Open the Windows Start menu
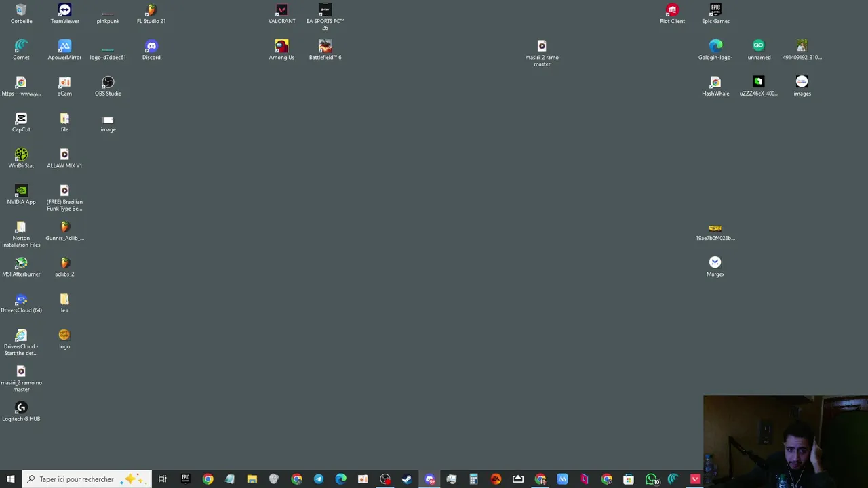This screenshot has height=488, width=868. (x=10, y=479)
